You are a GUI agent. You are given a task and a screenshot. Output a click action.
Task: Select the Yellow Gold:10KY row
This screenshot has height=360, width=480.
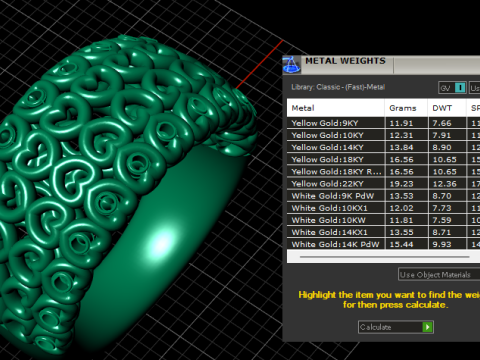(x=383, y=135)
